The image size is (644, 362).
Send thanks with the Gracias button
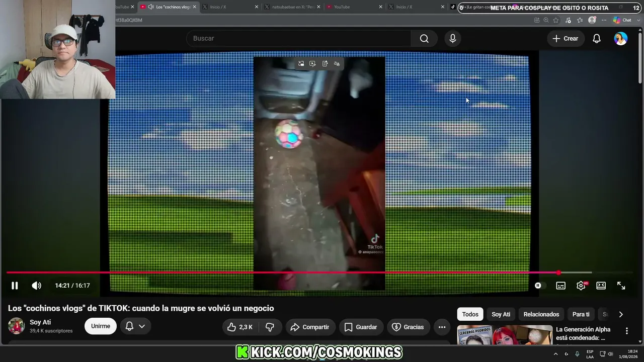(x=408, y=327)
